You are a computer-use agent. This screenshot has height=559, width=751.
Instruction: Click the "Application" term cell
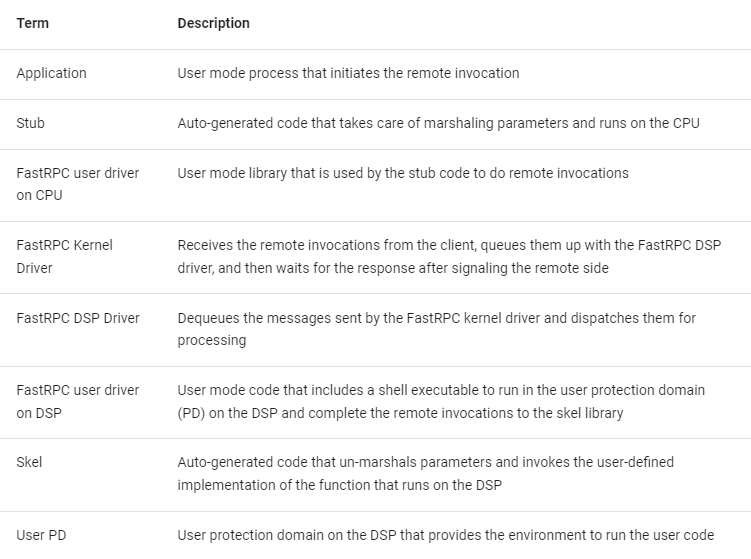point(51,73)
